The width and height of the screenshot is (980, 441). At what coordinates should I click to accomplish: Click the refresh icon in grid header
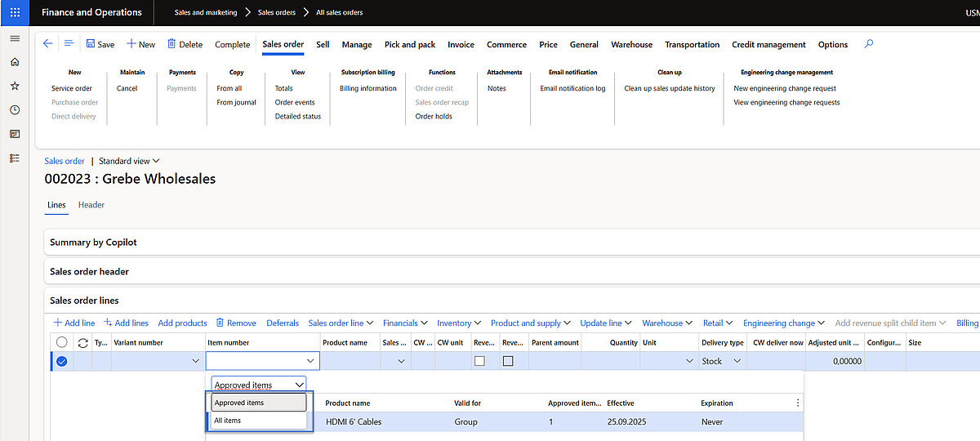[x=82, y=343]
